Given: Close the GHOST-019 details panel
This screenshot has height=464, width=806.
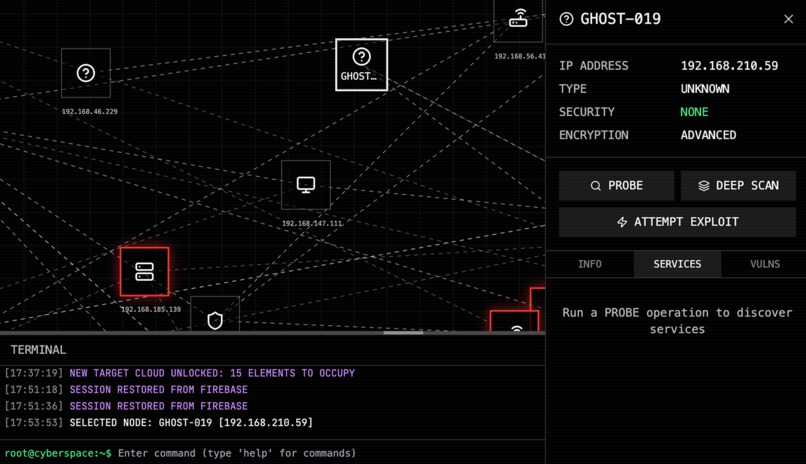Looking at the screenshot, I should (788, 19).
